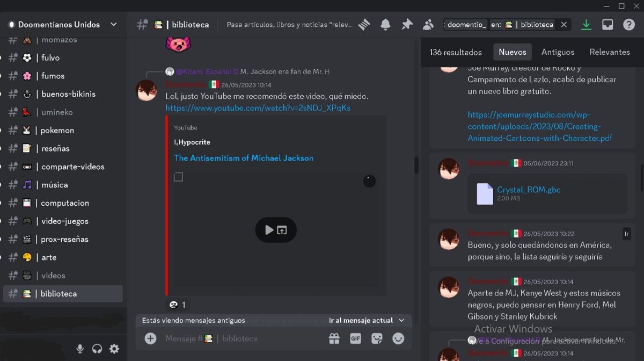The width and height of the screenshot is (644, 361).
Task: Click the plus attach file button
Action: tap(150, 338)
